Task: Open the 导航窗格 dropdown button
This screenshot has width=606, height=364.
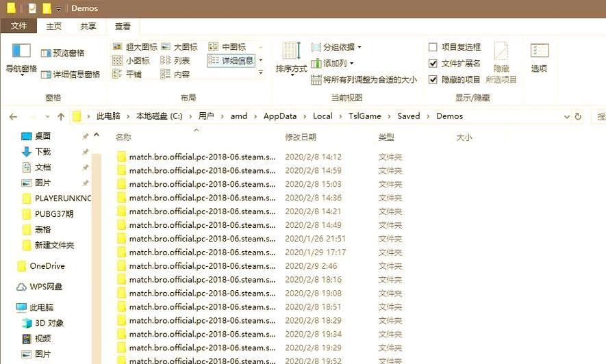Action: 21,60
